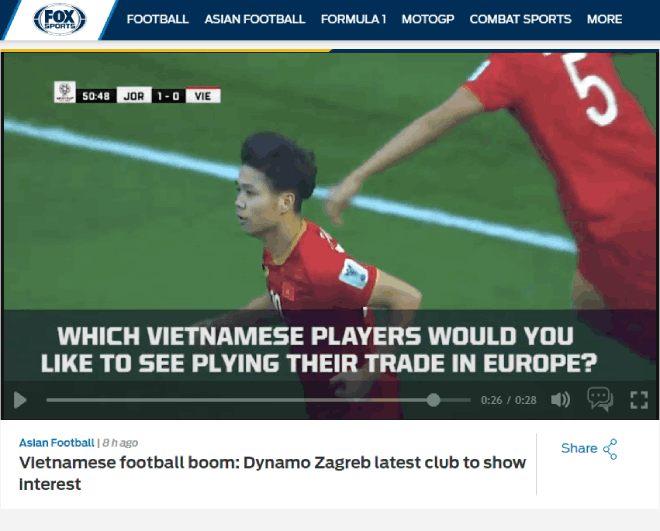Click the share network icon
The image size is (660, 531).
click(x=610, y=449)
